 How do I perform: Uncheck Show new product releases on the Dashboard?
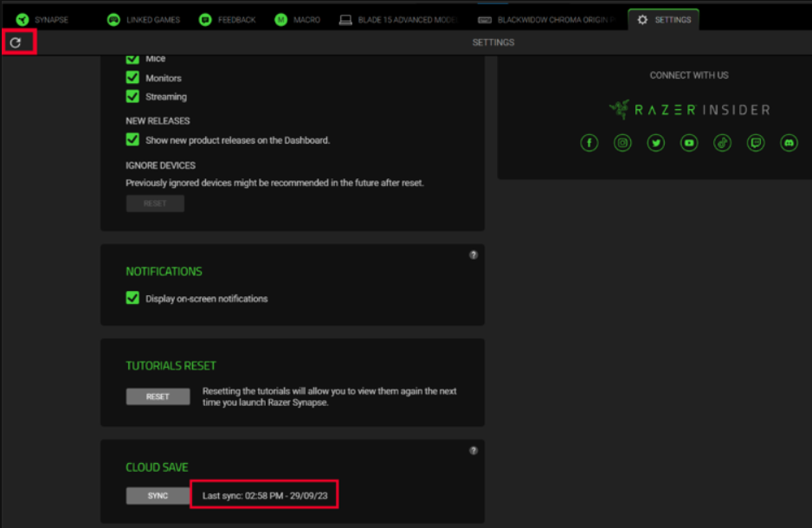pos(132,139)
